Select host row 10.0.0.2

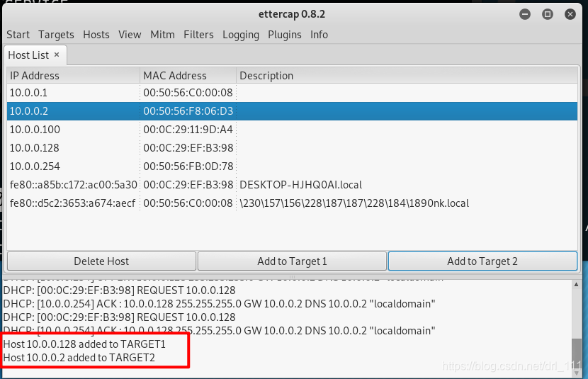coord(292,111)
